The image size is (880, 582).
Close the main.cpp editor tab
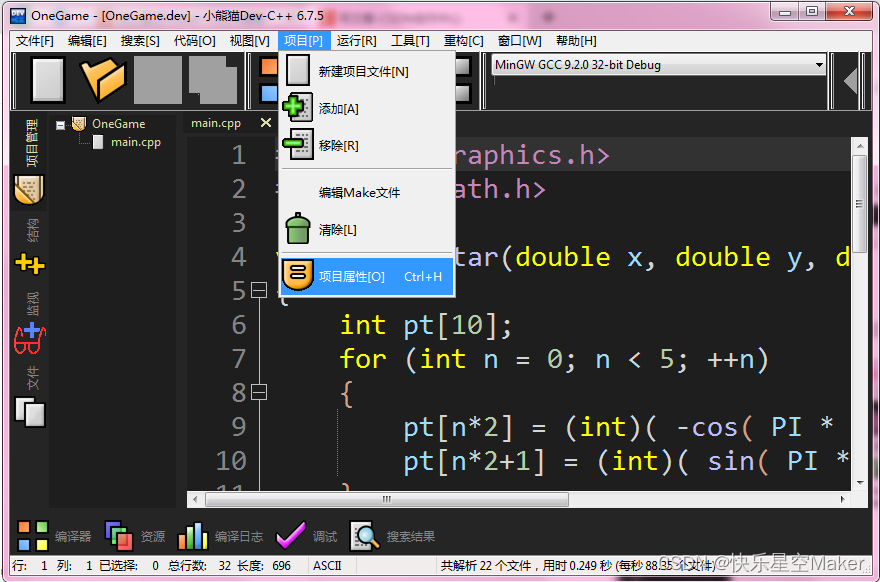(x=266, y=122)
